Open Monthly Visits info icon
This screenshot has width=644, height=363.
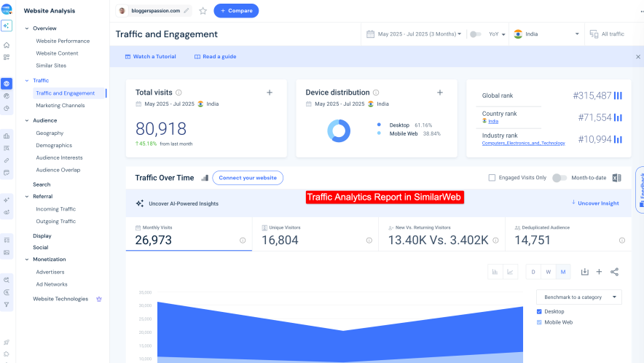tap(243, 241)
